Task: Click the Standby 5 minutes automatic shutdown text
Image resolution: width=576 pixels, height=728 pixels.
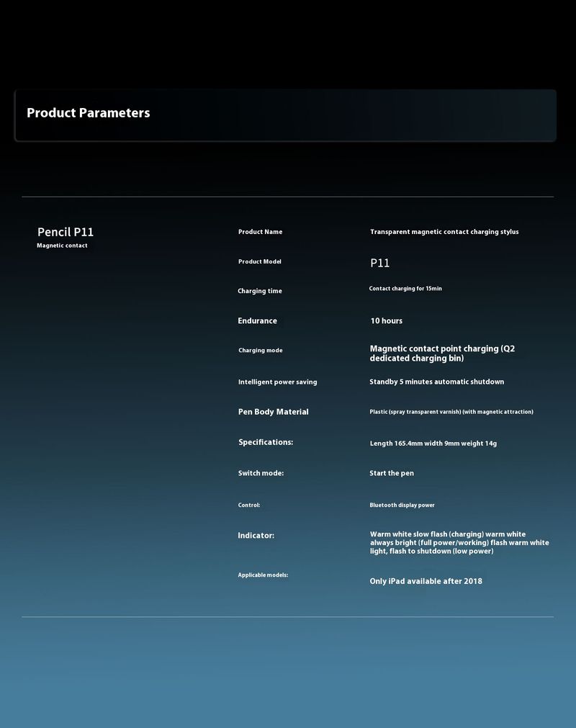Action: [437, 382]
